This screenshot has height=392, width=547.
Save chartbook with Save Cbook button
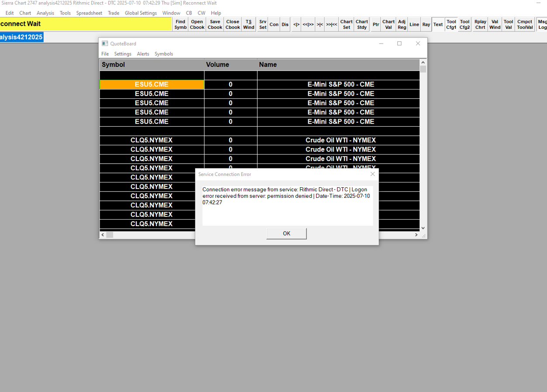(x=215, y=24)
